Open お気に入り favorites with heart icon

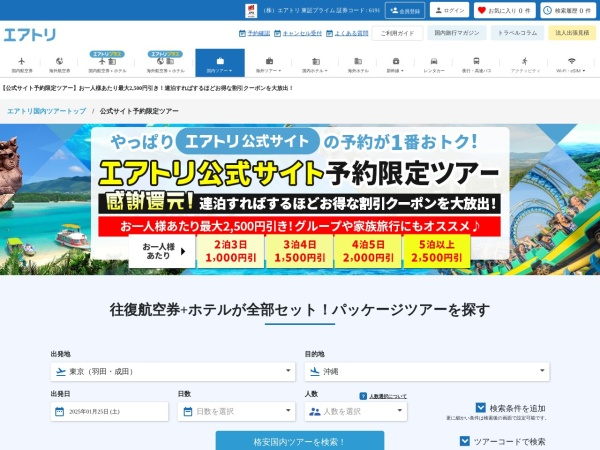504,11
